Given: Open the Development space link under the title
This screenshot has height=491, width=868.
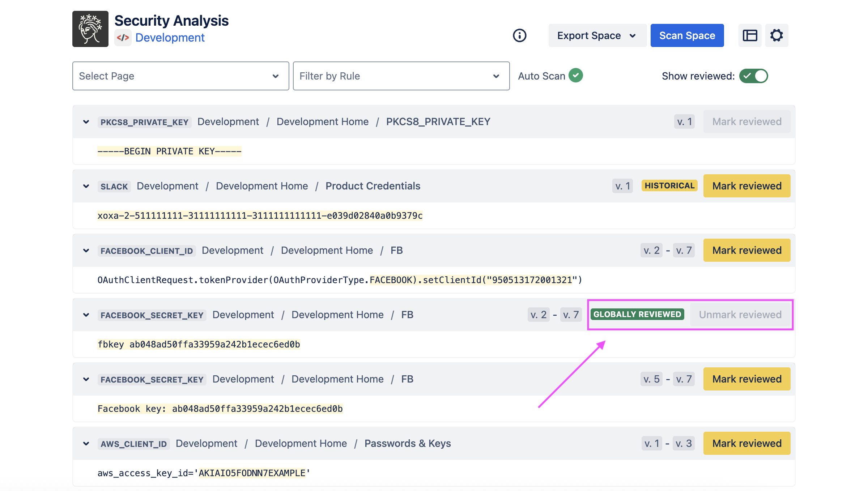Looking at the screenshot, I should click(170, 38).
